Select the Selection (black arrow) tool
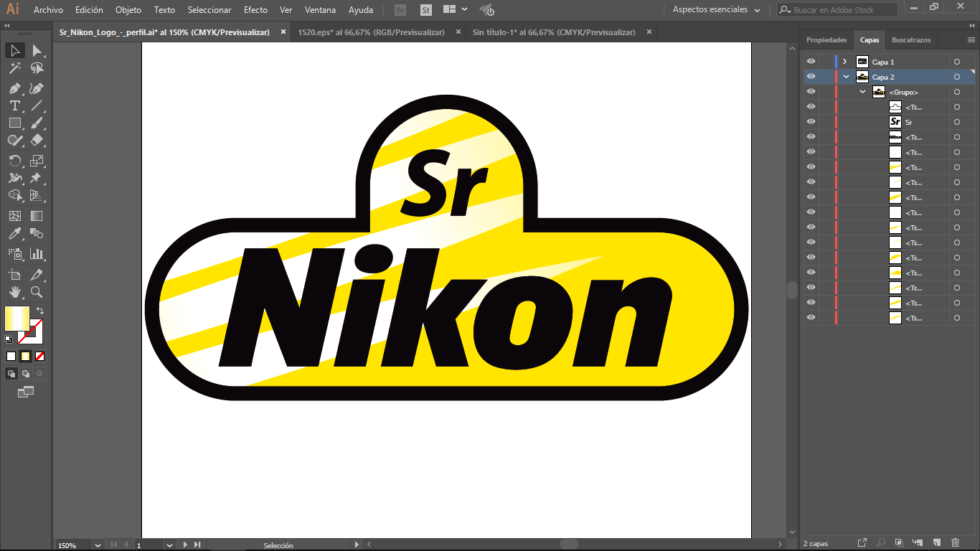980x551 pixels. pos(15,50)
